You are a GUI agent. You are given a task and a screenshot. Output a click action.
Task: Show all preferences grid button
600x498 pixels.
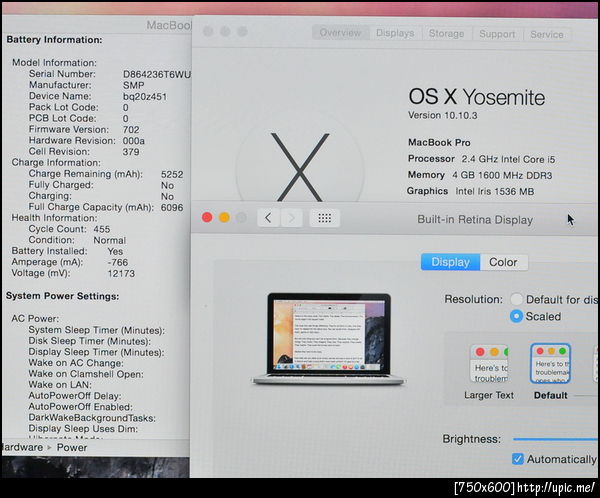[x=324, y=218]
